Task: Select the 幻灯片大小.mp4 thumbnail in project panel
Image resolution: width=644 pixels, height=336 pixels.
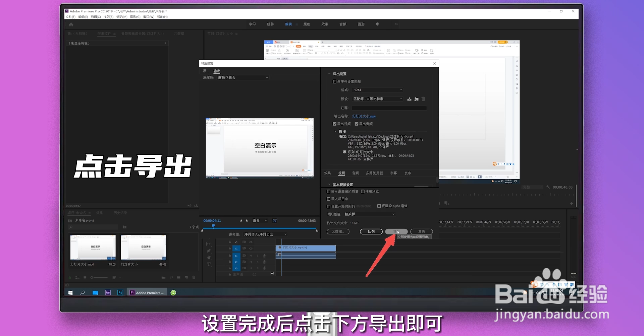Action: [x=93, y=247]
